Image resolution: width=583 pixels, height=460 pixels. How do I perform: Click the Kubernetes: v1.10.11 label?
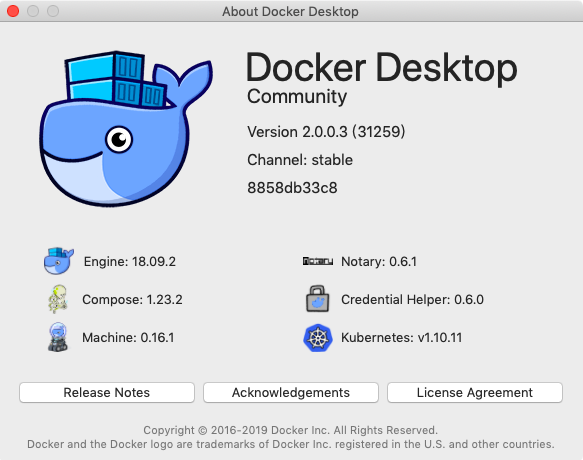click(x=402, y=338)
